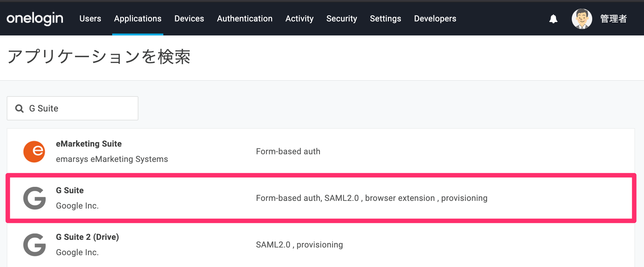Viewport: 644px width, 267px height.
Task: Select the G Suite 2 (Drive) app name
Action: (x=87, y=237)
